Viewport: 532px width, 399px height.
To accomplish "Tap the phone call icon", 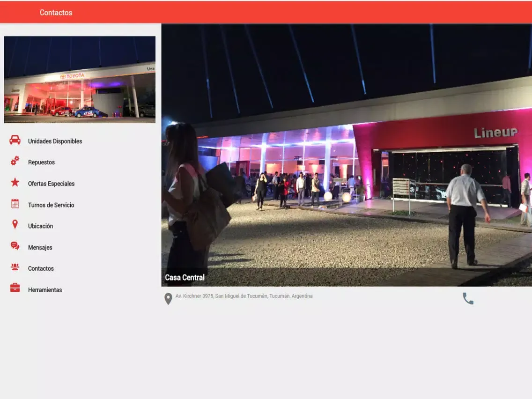I will tap(468, 299).
